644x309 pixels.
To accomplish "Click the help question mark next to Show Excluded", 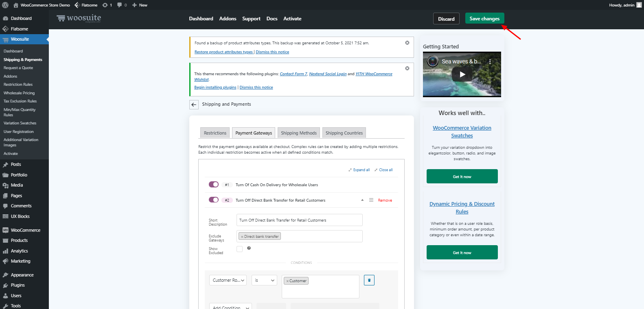I will pos(249,248).
